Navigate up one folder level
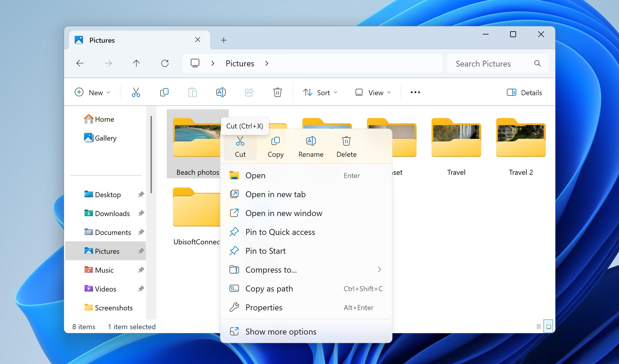619x364 pixels. (x=136, y=63)
